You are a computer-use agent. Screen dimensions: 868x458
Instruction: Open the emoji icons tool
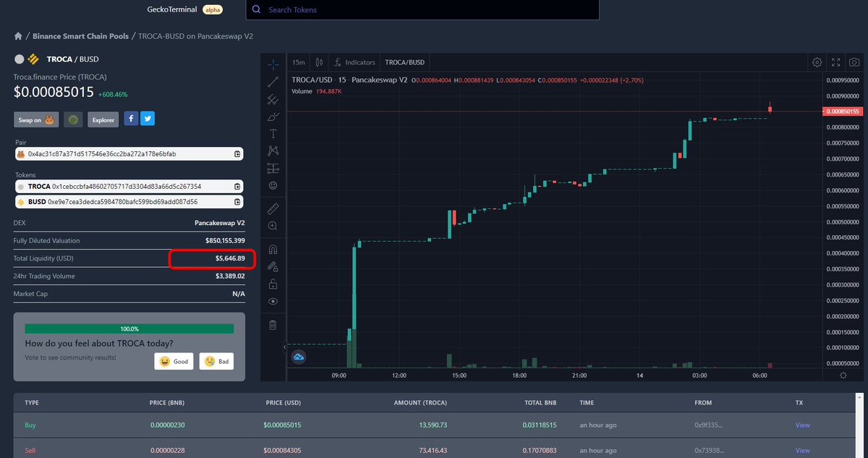click(273, 185)
